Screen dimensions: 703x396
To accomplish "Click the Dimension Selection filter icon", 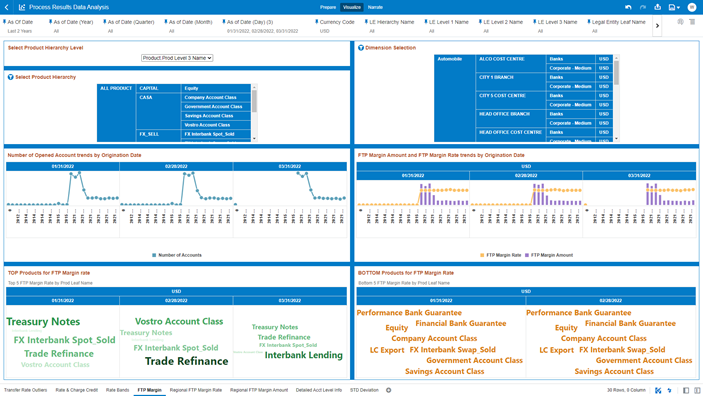I will coord(361,48).
